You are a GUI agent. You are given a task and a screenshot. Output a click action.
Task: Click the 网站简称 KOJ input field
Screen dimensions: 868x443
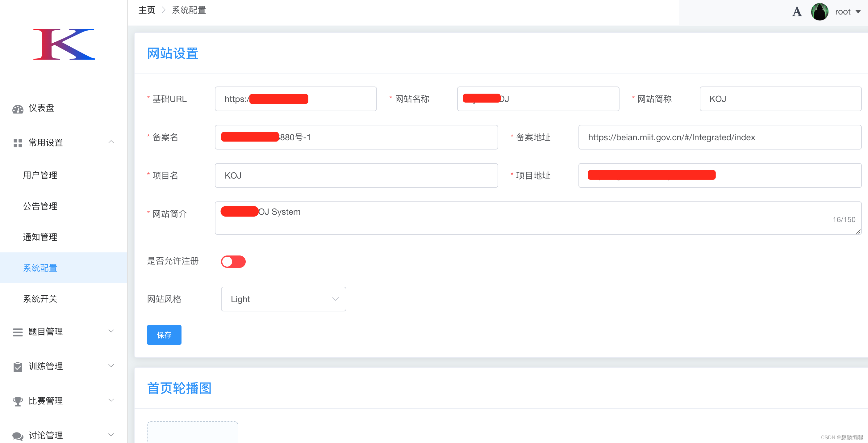780,99
